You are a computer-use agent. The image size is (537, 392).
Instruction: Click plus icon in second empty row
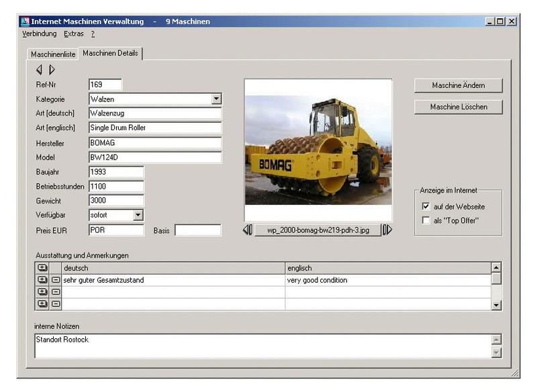pos(42,292)
